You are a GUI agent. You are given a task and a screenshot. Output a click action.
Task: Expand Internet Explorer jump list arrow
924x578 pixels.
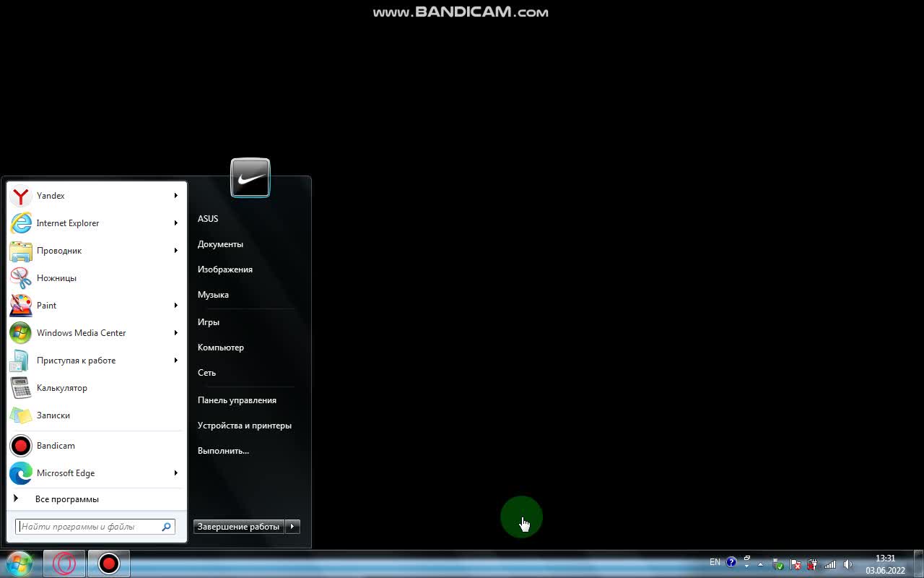[x=175, y=223]
